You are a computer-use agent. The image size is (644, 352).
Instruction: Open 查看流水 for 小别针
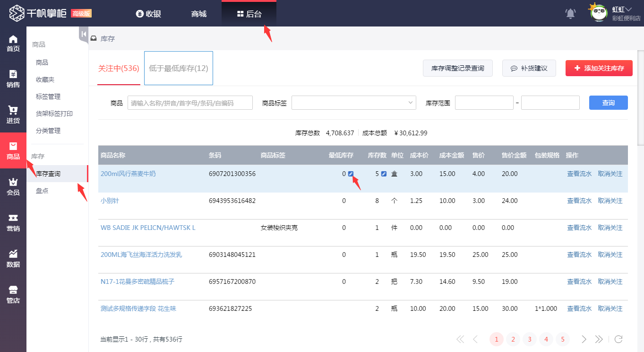coord(579,201)
